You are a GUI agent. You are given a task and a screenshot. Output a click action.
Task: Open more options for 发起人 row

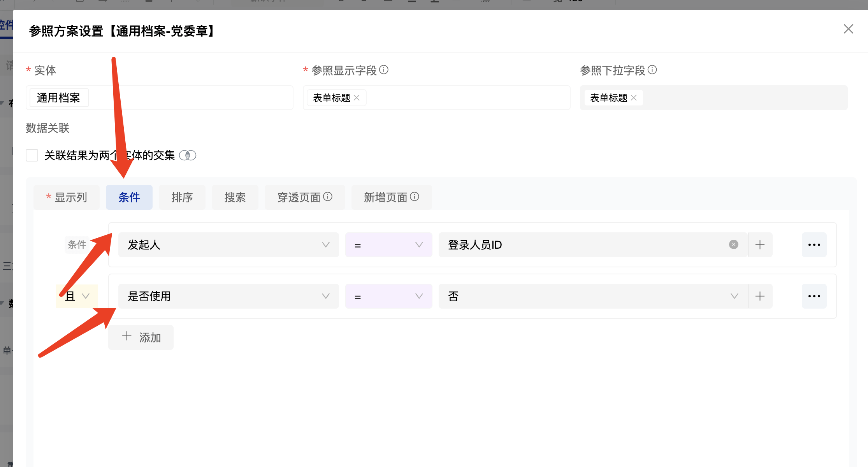(x=814, y=245)
